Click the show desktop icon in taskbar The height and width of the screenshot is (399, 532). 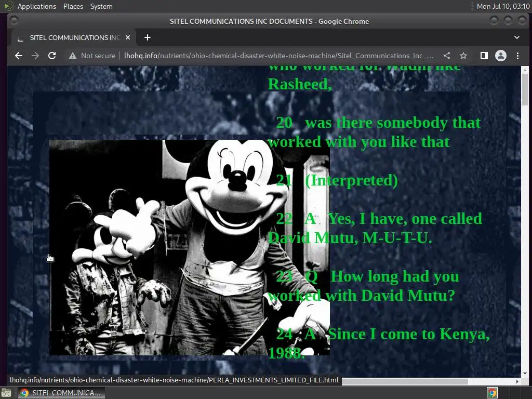(x=6, y=393)
